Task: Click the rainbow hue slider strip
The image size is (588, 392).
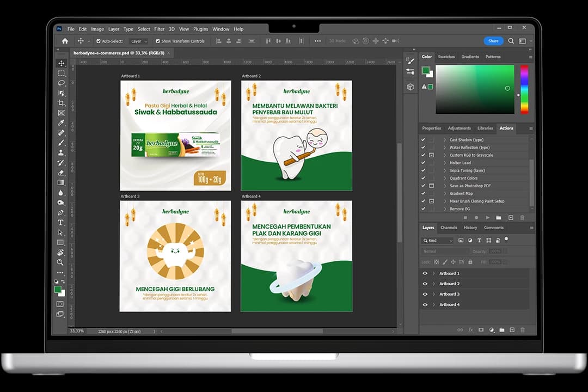Action: coord(524,89)
